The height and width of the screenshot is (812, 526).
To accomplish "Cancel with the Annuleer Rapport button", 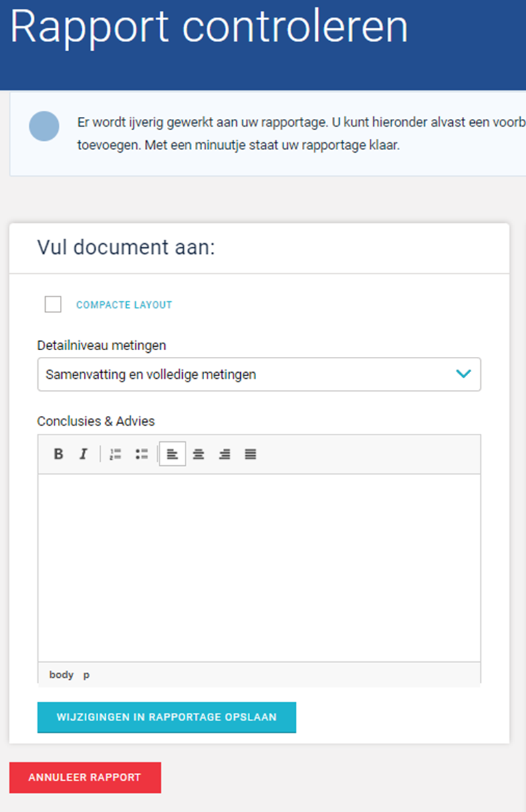I will tap(85, 777).
